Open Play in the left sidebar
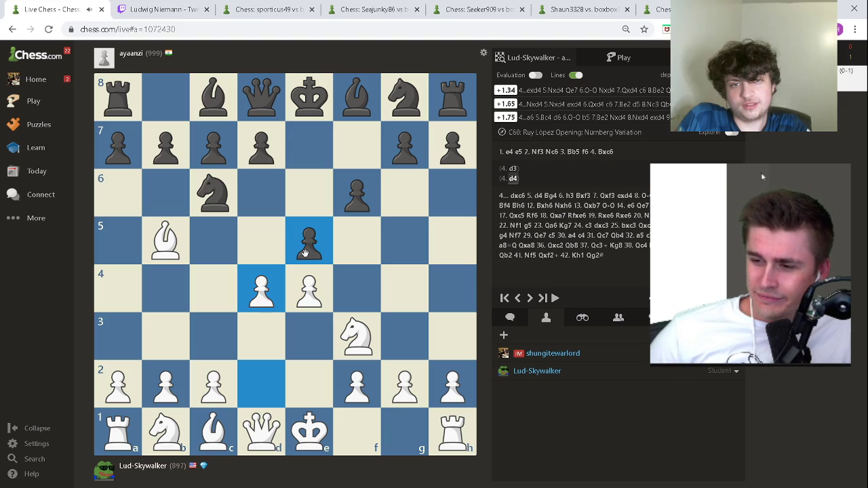This screenshot has width=868, height=488. [x=33, y=101]
